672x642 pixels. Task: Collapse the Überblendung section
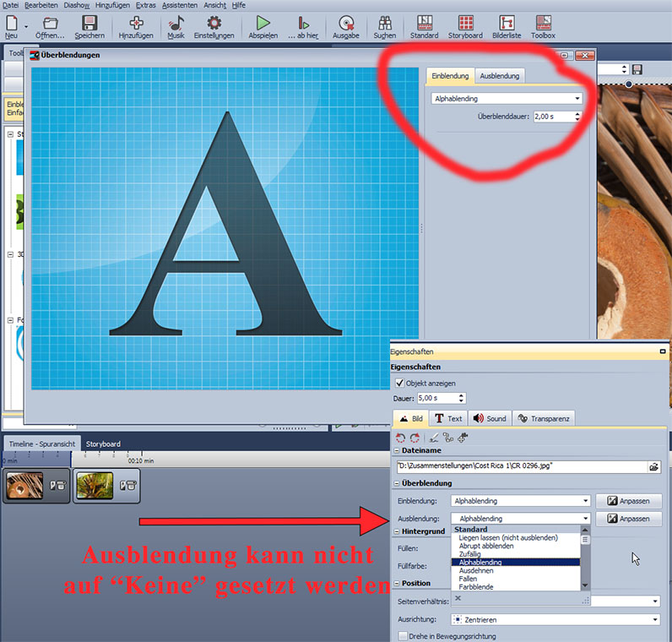coord(396,483)
